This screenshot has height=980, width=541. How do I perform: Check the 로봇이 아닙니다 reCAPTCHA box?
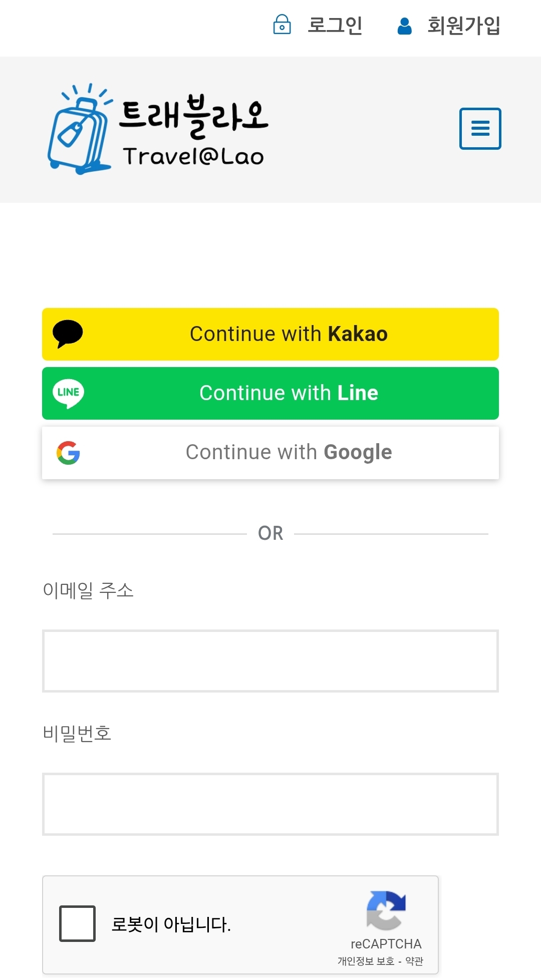(x=77, y=923)
